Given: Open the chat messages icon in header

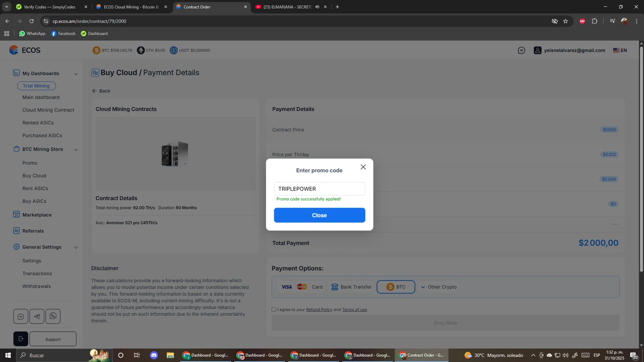Looking at the screenshot, I should tap(521, 50).
